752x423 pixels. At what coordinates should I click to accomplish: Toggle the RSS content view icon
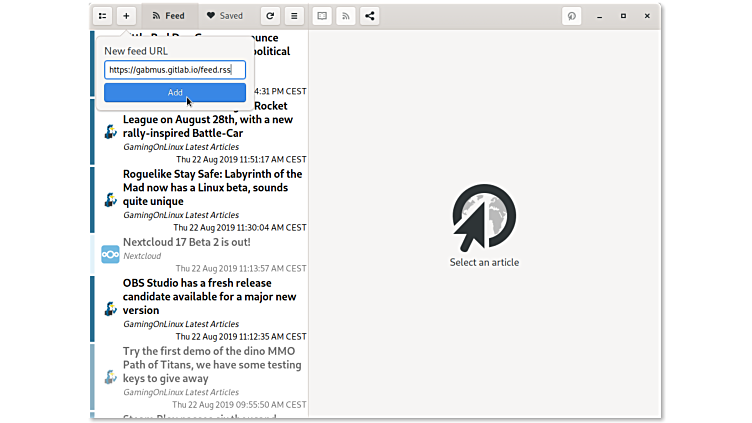coord(346,16)
